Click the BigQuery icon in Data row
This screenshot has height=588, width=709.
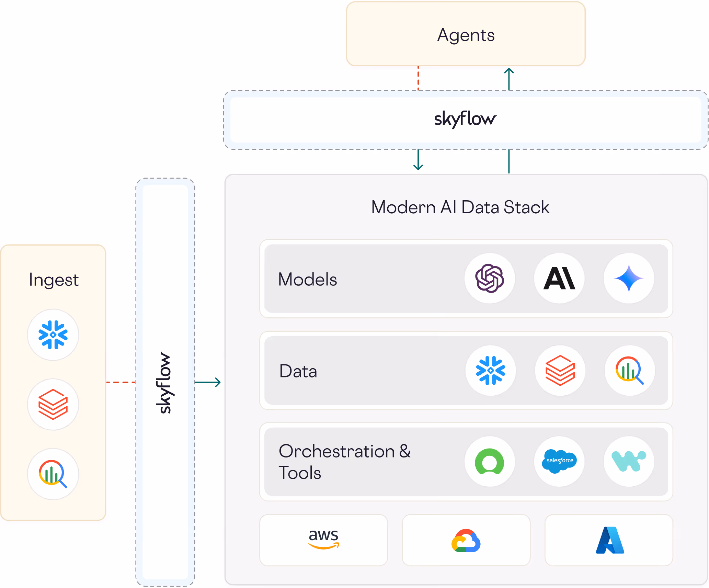(x=629, y=370)
